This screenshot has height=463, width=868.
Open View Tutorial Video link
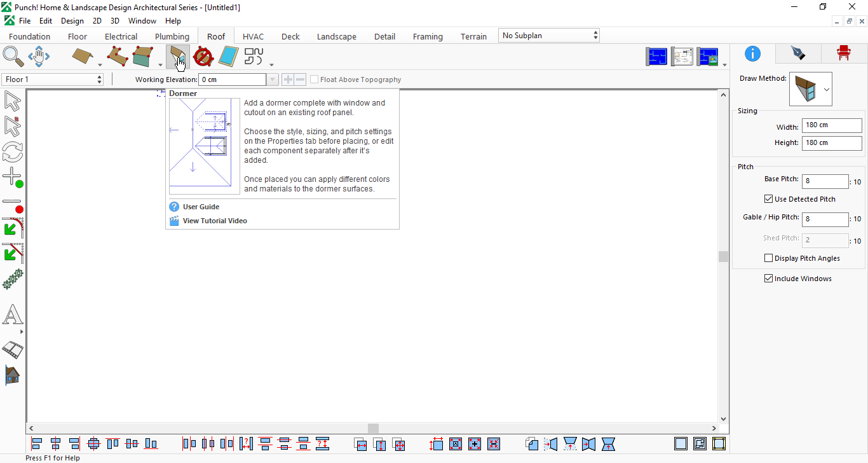pos(215,221)
